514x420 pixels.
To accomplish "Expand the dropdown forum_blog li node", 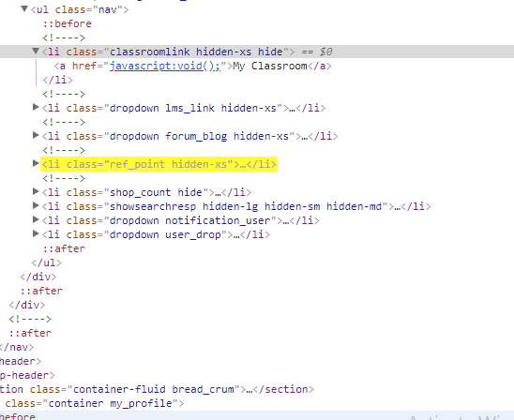I will tap(36, 135).
